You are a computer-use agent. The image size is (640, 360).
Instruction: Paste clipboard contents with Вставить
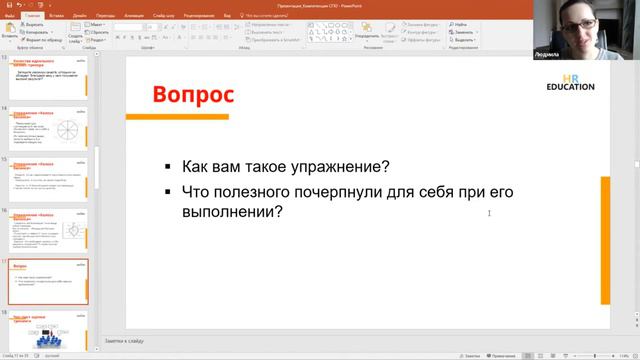(x=9, y=31)
